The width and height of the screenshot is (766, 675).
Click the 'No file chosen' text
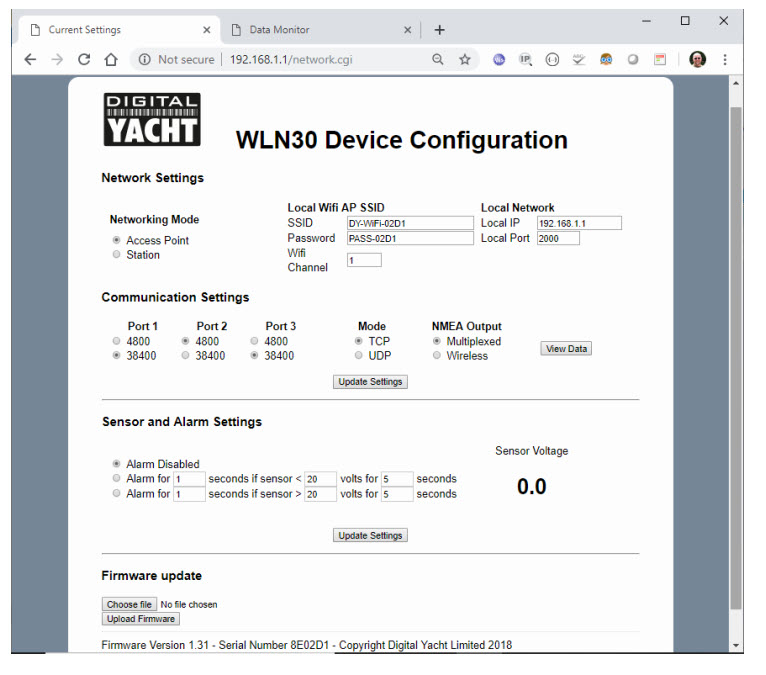click(x=189, y=605)
